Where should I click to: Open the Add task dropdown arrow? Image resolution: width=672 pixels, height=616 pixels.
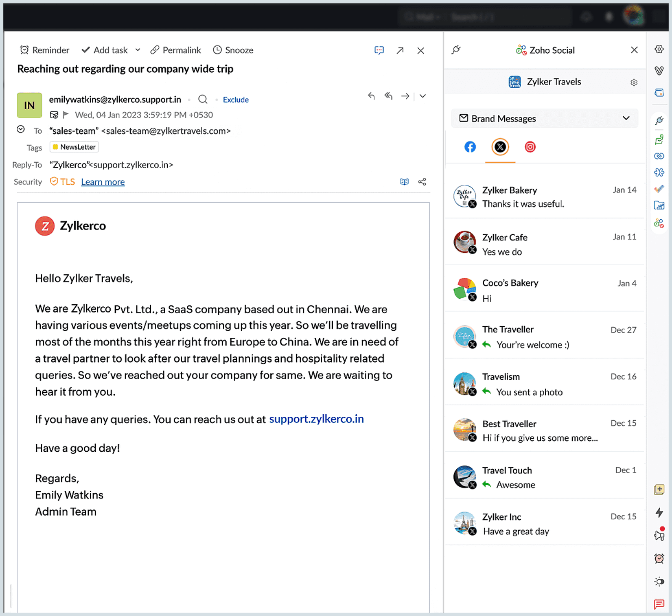point(138,50)
